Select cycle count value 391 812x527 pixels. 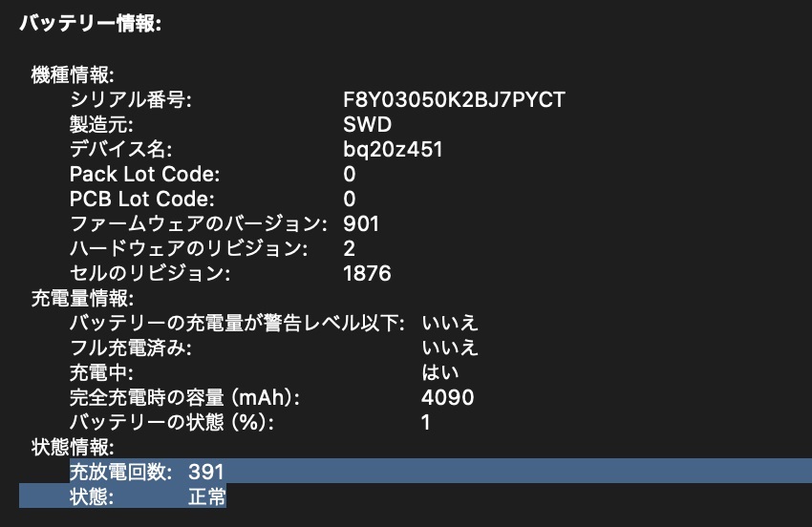[x=206, y=472]
